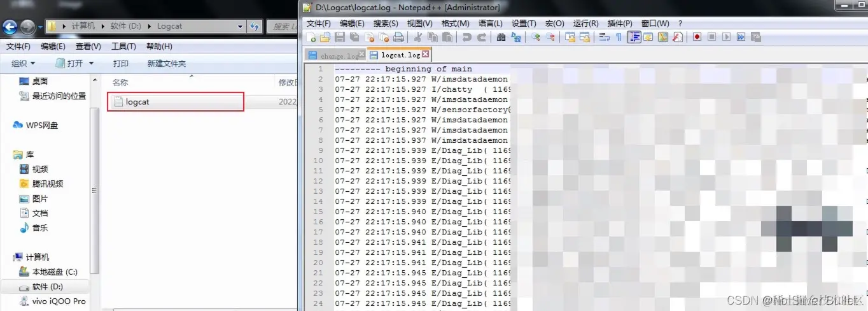Click the Close All icon in Notepad++ toolbar
868x311 pixels.
(x=384, y=37)
